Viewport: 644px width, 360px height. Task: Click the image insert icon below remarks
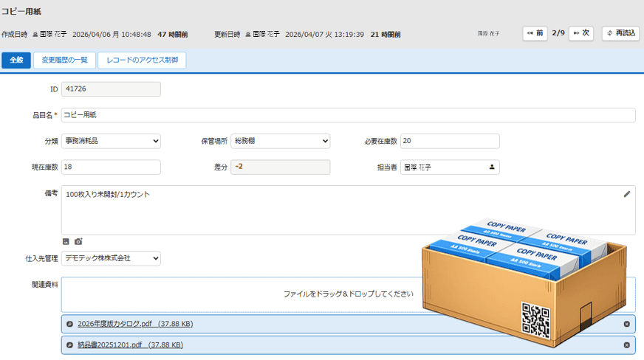tap(66, 241)
